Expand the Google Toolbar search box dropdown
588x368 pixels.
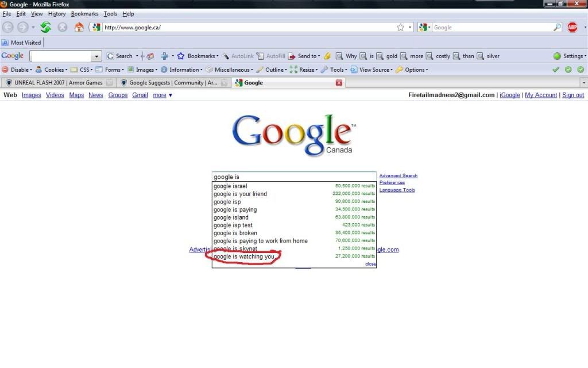(x=96, y=56)
